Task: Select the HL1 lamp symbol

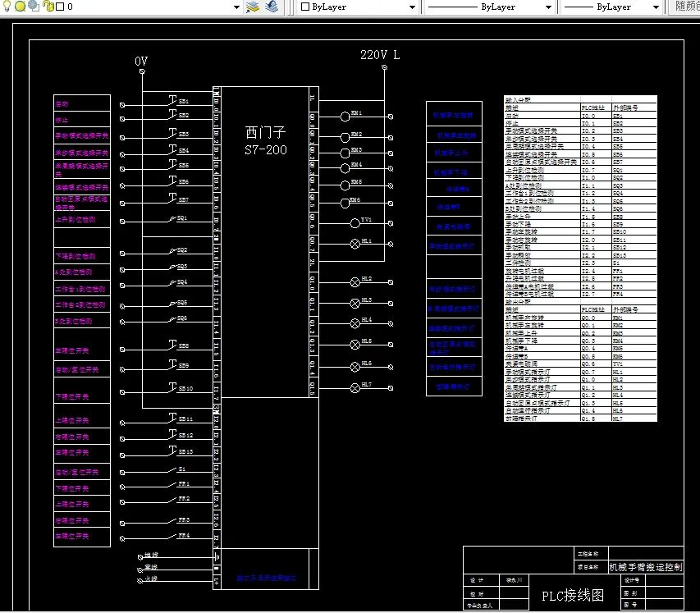Action: [355, 243]
